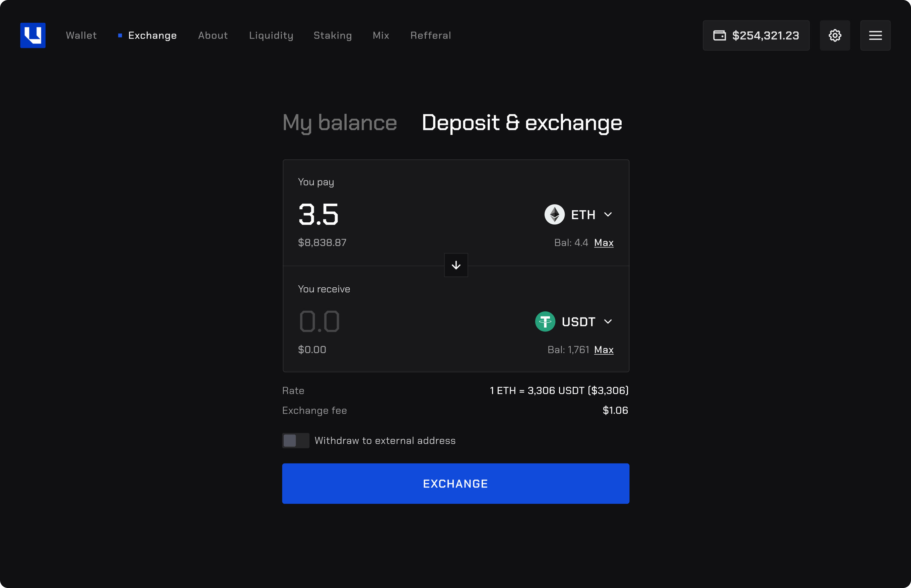Click the Ethereum coin icon
Viewport: 911px width, 588px height.
click(554, 215)
